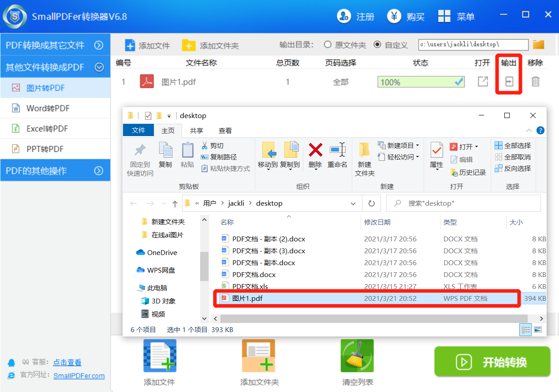Select PPT转PDF in the sidebar
559x392 pixels.
(x=55, y=149)
